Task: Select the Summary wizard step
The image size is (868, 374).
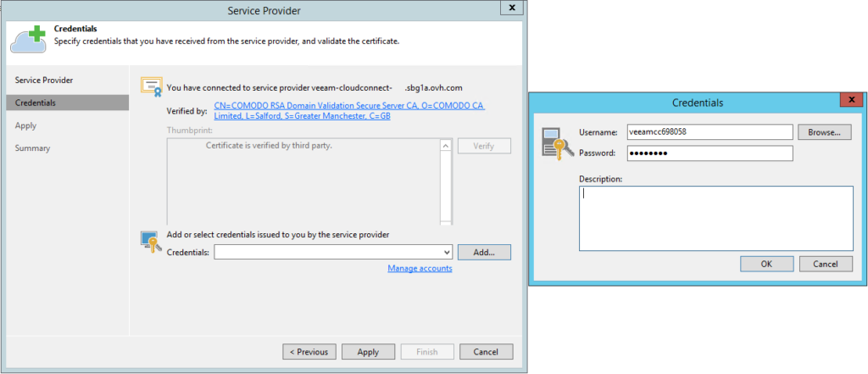Action: [33, 148]
